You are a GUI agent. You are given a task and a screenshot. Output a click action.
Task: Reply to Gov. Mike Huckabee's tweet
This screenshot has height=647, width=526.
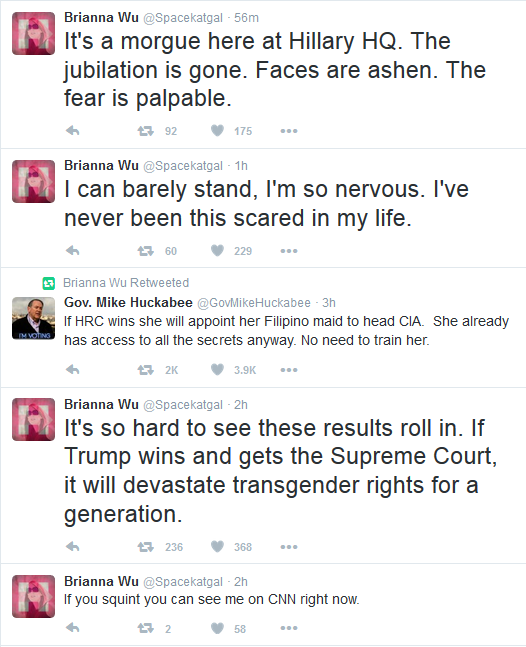[x=73, y=369]
